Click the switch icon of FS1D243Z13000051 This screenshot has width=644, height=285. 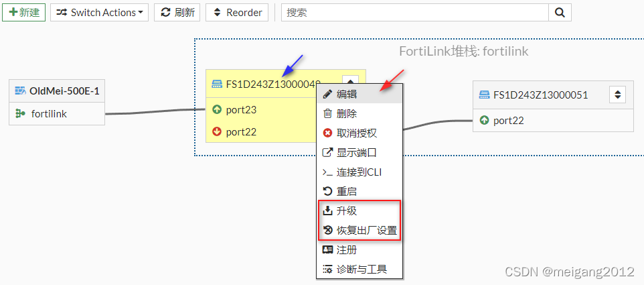point(485,95)
